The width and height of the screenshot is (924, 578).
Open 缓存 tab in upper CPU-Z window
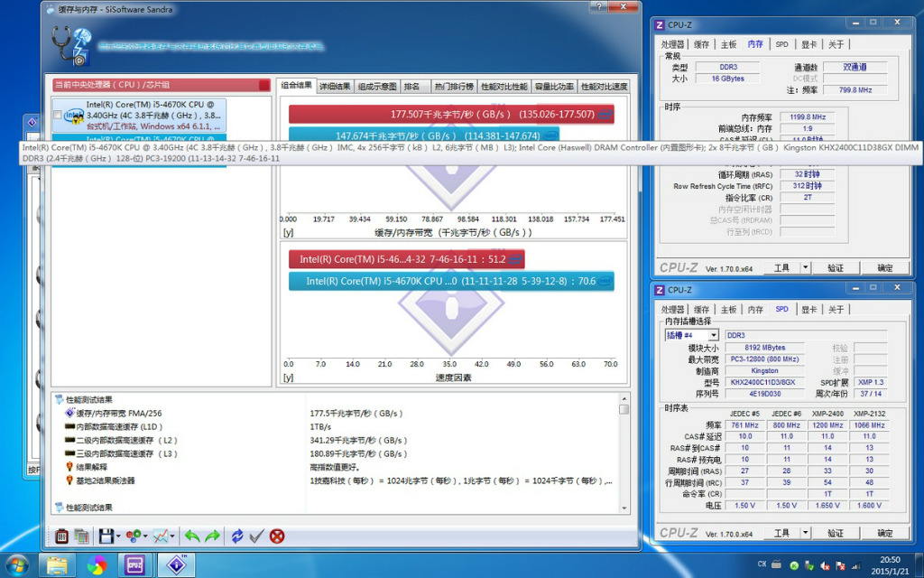[x=701, y=44]
